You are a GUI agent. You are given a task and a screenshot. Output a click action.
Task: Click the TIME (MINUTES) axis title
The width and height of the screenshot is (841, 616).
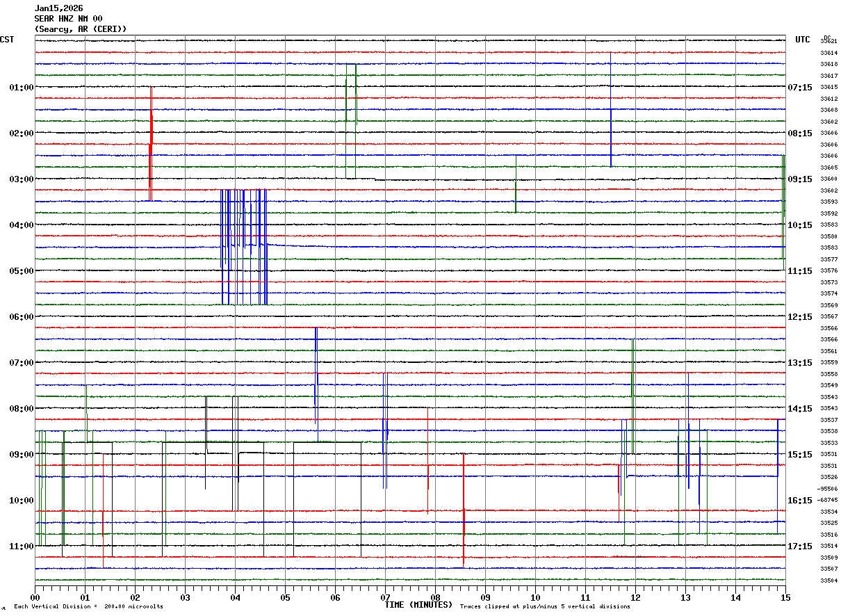click(418, 605)
